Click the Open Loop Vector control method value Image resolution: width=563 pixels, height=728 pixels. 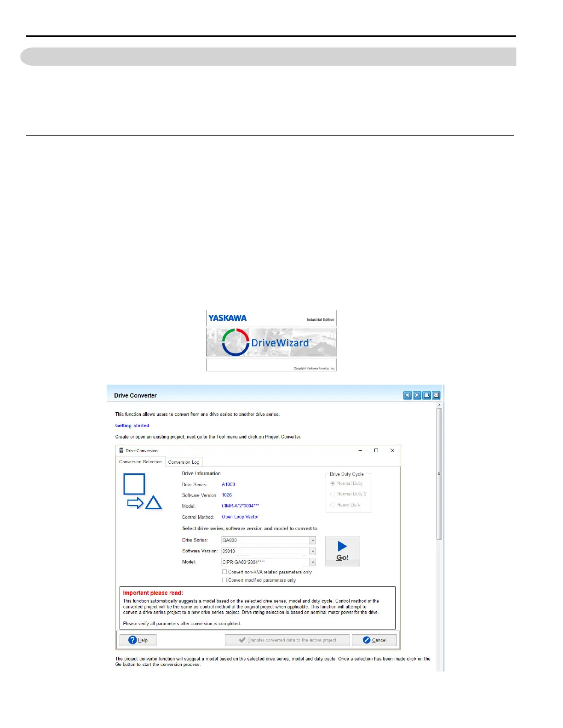click(x=240, y=517)
